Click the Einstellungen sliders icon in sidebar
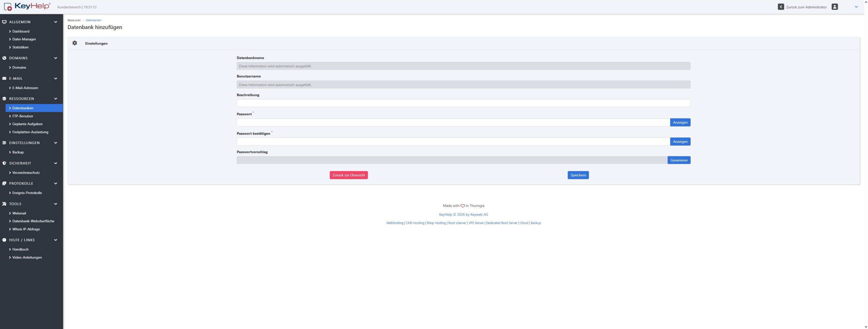 [x=4, y=143]
